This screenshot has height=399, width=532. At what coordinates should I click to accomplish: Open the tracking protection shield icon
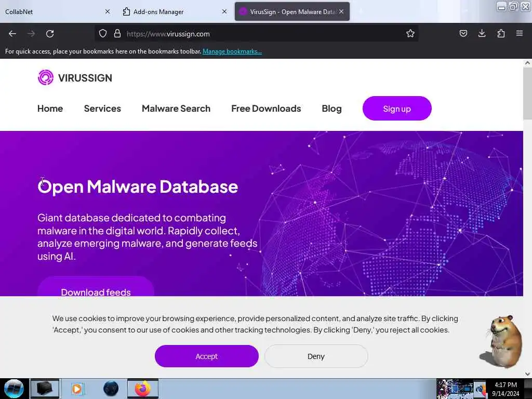(103, 34)
